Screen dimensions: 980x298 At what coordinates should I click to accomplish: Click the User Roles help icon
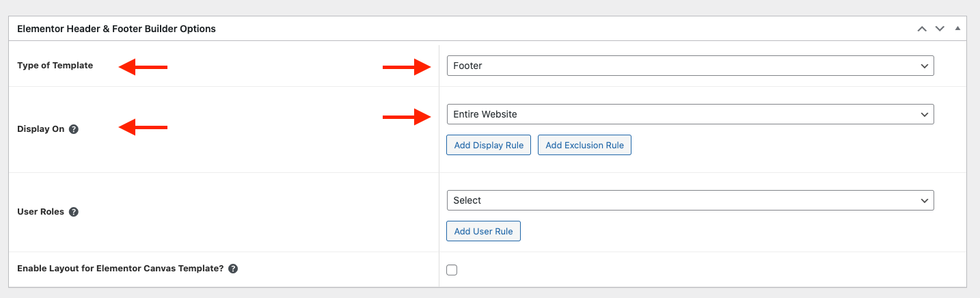(74, 212)
